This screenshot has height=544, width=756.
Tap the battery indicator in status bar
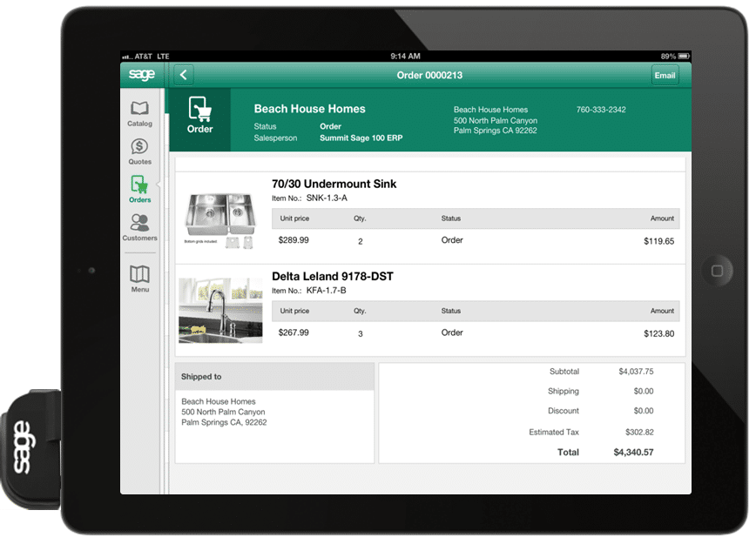pos(684,57)
